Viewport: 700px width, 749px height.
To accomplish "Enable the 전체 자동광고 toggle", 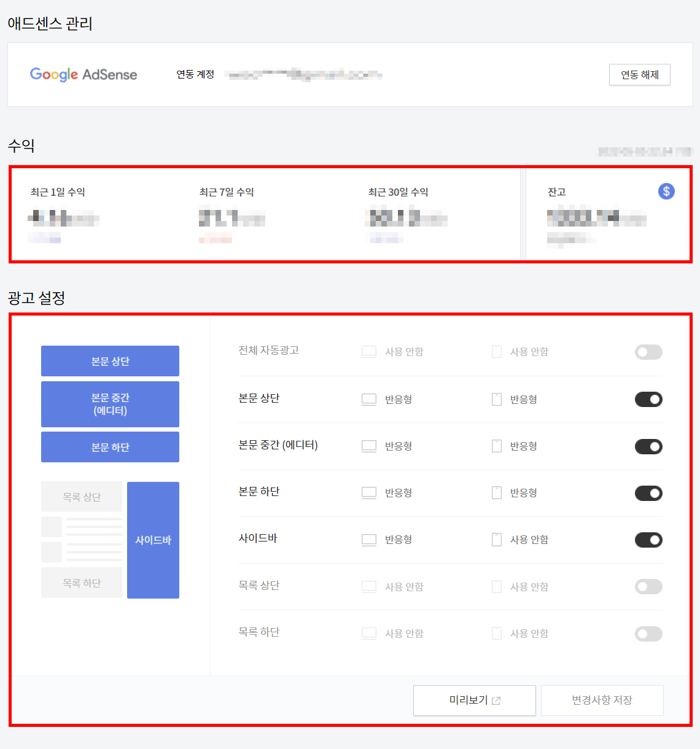I will tap(648, 352).
